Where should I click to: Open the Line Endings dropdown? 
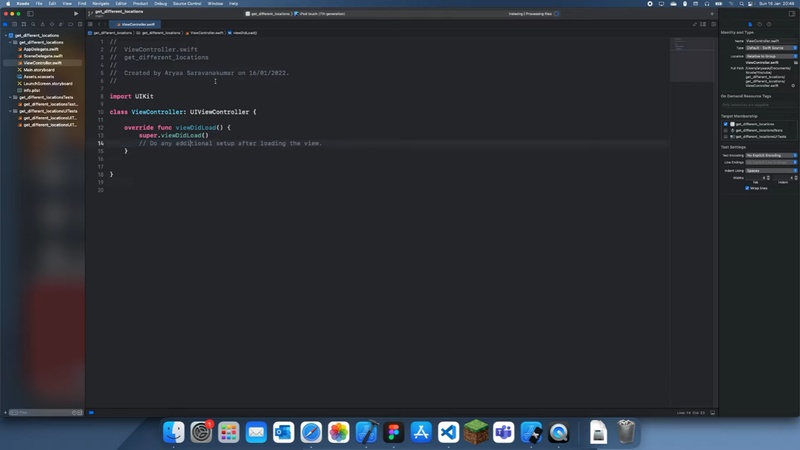[771, 162]
